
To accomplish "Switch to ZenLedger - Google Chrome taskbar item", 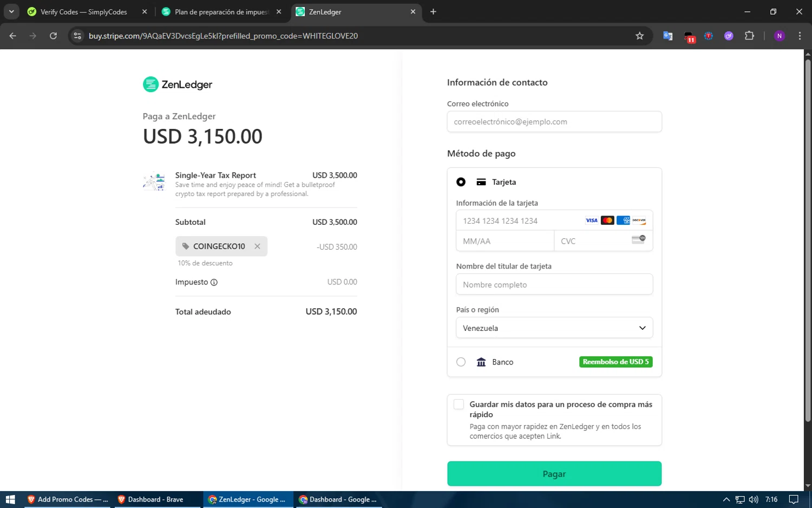I will [x=248, y=499].
